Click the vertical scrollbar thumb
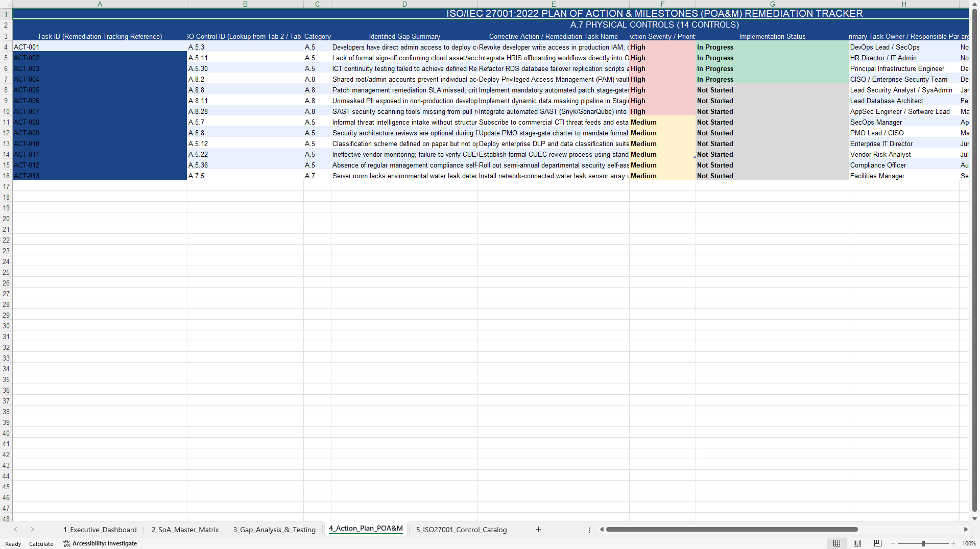Screen dimensions: 980x549 tap(974, 260)
